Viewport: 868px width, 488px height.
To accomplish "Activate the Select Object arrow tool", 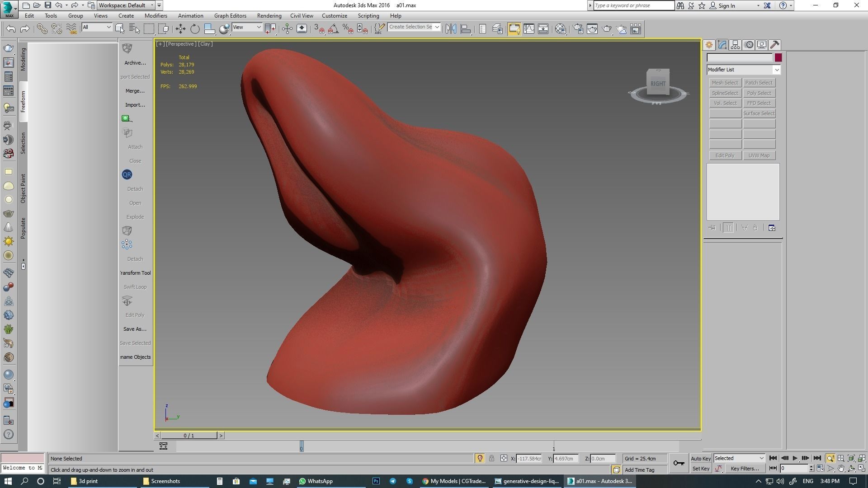I will (120, 29).
